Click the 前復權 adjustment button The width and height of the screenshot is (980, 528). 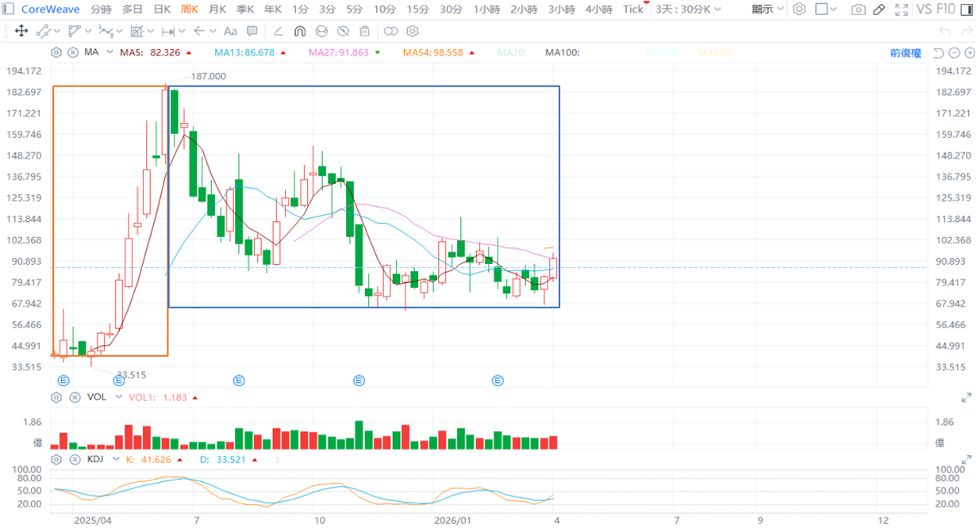click(905, 53)
